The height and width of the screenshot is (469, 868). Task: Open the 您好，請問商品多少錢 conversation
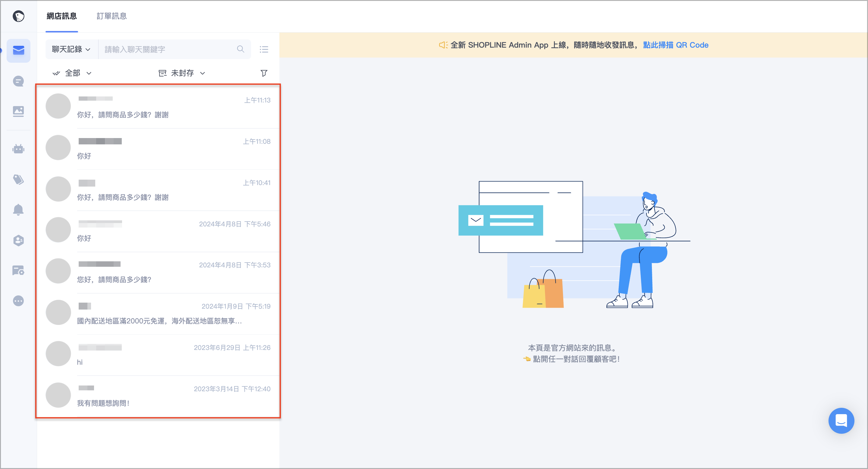click(x=158, y=272)
